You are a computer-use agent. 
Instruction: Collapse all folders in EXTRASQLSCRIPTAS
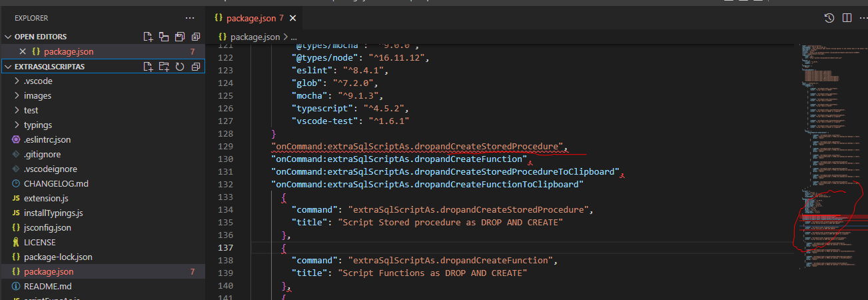point(196,67)
